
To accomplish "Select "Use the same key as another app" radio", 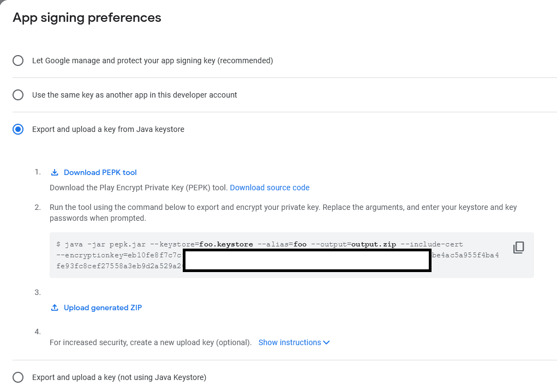I will tap(18, 95).
